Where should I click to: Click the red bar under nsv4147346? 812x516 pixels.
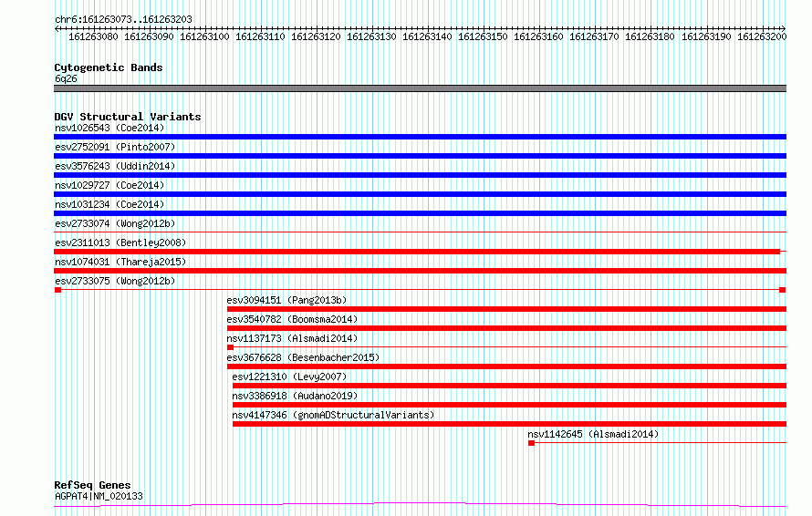click(510, 424)
